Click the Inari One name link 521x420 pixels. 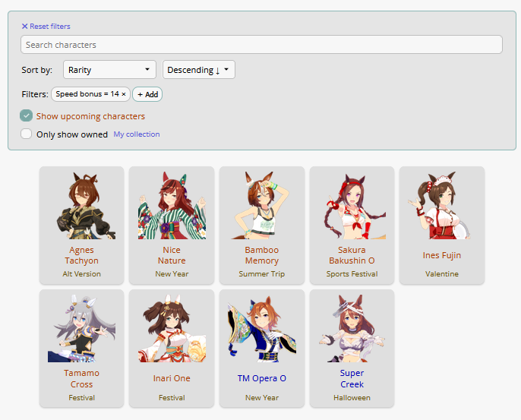pos(172,378)
